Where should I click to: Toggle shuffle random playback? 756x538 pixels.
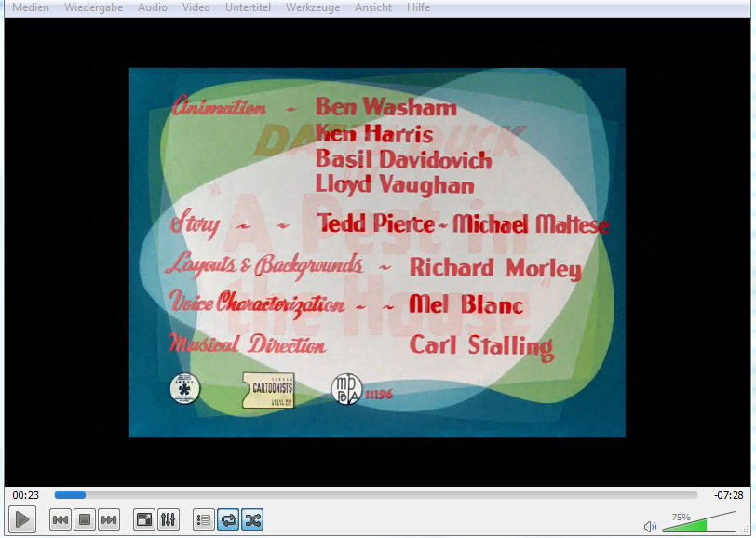click(x=252, y=519)
